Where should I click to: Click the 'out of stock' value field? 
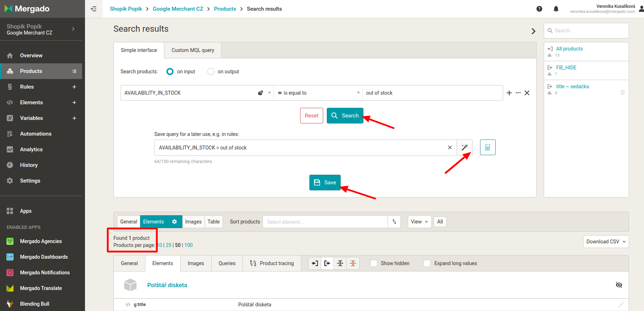tap(432, 93)
